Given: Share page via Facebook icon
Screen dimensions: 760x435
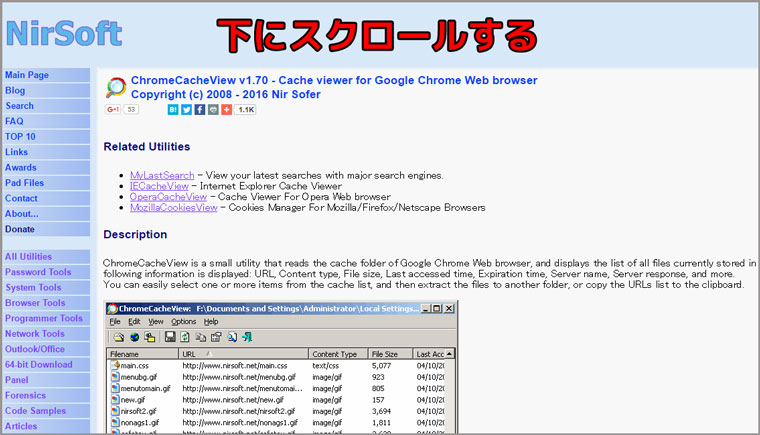Looking at the screenshot, I should click(199, 109).
